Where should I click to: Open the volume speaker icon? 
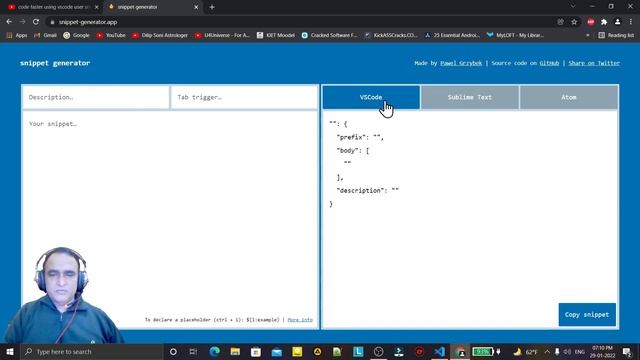pyautogui.click(x=567, y=351)
